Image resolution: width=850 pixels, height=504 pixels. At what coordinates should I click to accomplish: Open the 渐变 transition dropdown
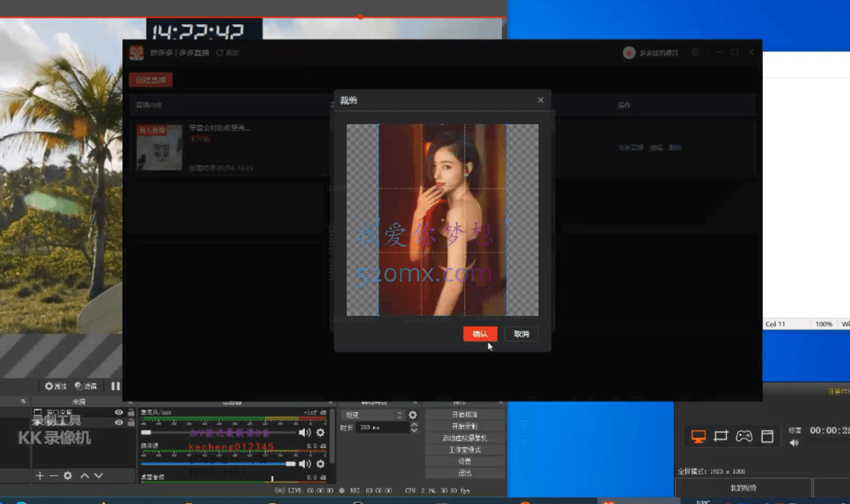click(x=373, y=415)
